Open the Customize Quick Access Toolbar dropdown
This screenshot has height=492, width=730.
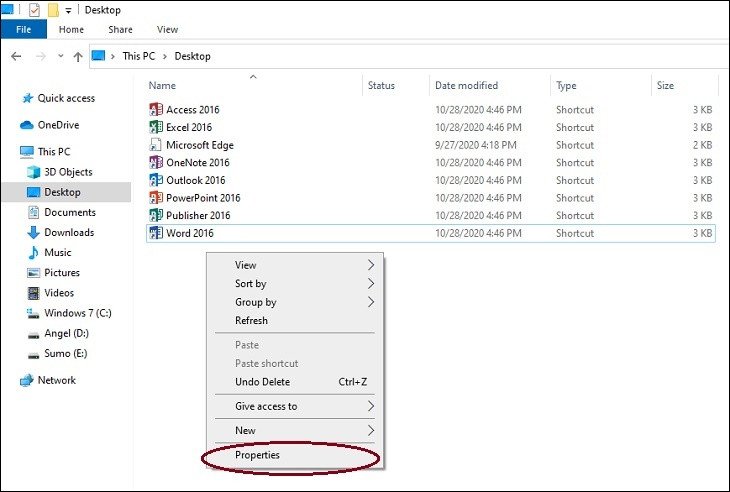[x=68, y=10]
